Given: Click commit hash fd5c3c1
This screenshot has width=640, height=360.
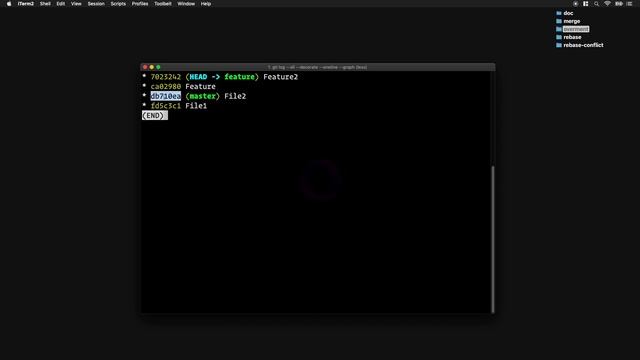Looking at the screenshot, I should pyautogui.click(x=166, y=106).
